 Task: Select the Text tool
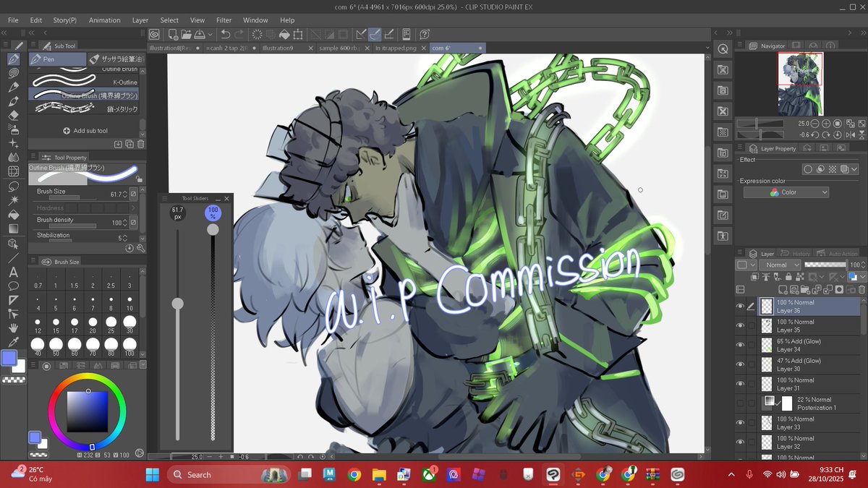point(13,272)
